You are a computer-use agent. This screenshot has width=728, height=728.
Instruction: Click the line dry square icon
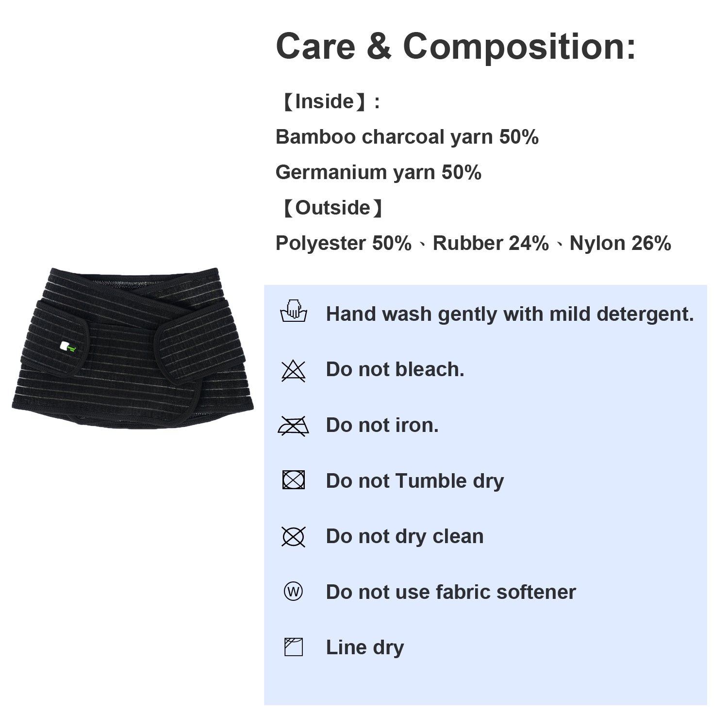(x=293, y=647)
